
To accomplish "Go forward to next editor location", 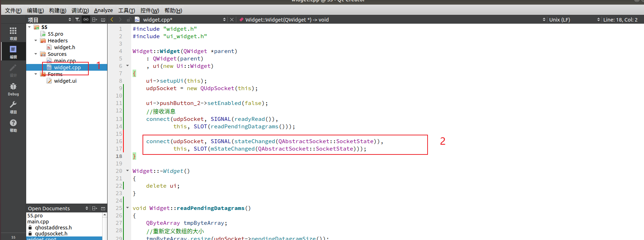I will click(x=120, y=20).
